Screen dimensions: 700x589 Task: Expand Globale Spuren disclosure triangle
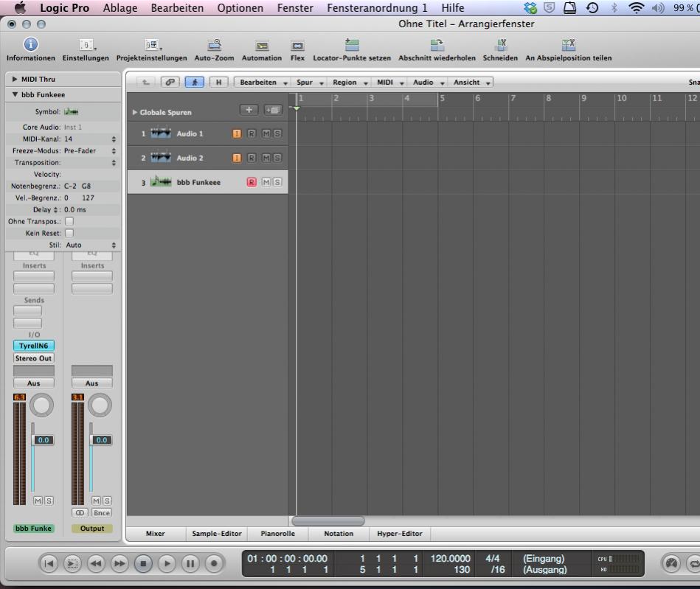point(134,113)
